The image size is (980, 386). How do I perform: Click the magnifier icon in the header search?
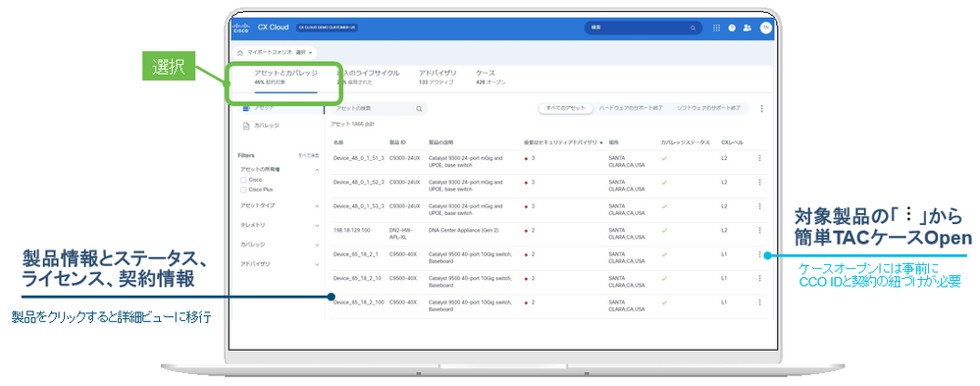(x=693, y=28)
